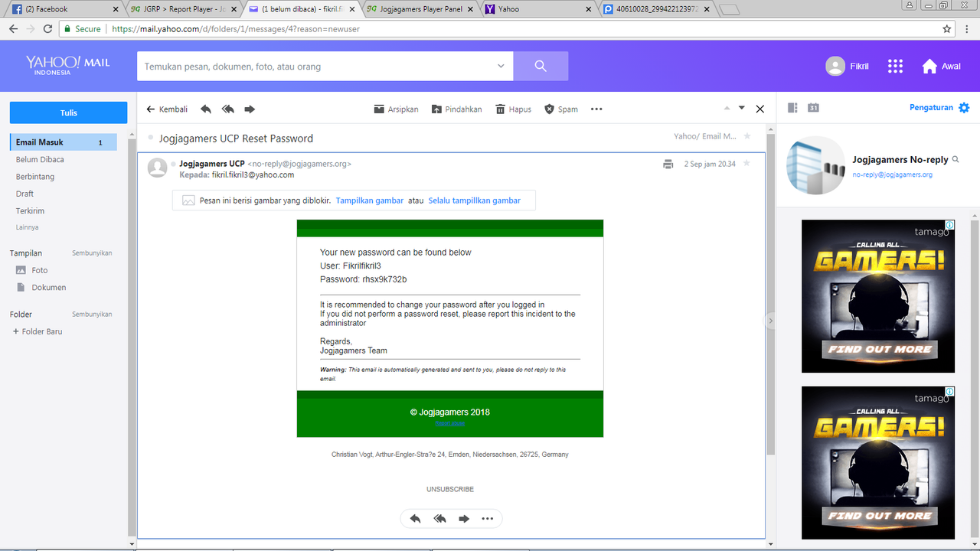980x551 pixels.
Task: Switch to the Yahoo browser tab
Action: pos(539,9)
